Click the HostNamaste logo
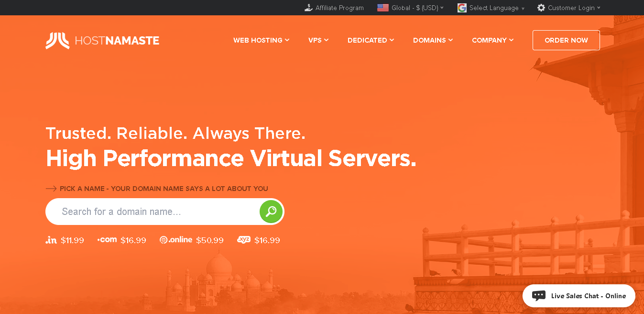 [102, 41]
